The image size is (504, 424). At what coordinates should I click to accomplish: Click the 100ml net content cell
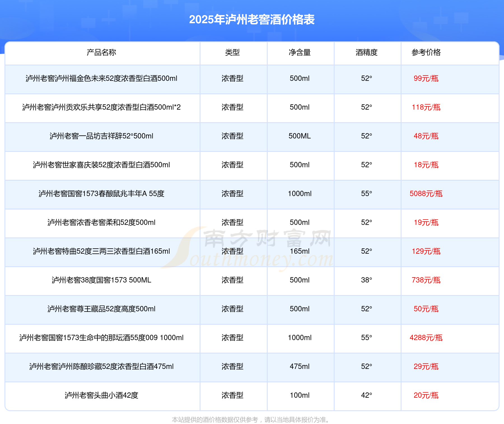pyautogui.click(x=300, y=395)
